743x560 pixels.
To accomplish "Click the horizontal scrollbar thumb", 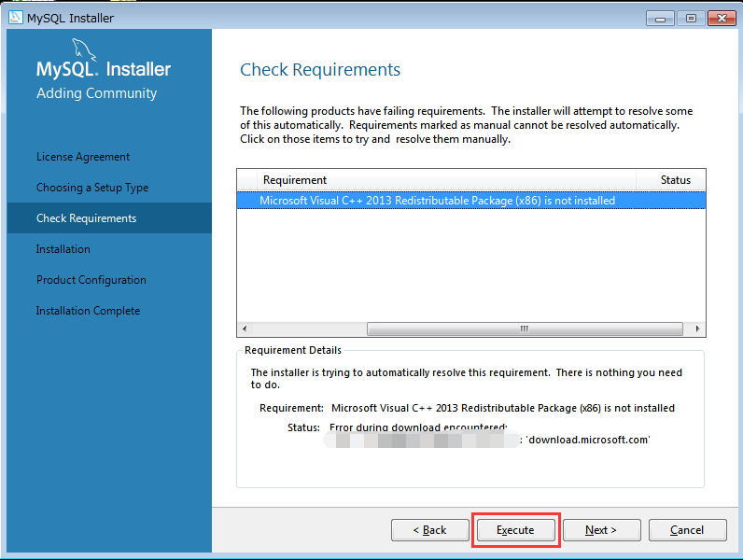I will point(525,329).
